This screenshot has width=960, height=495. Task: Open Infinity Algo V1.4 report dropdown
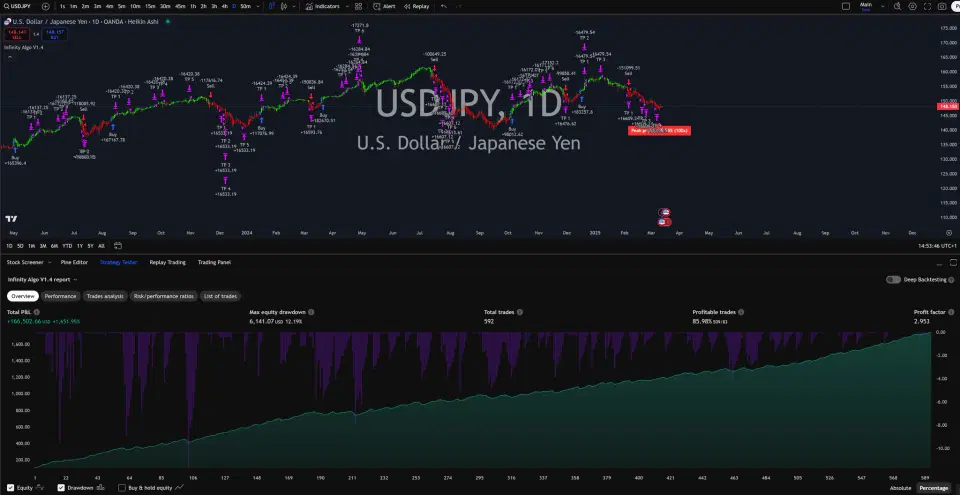[x=42, y=279]
